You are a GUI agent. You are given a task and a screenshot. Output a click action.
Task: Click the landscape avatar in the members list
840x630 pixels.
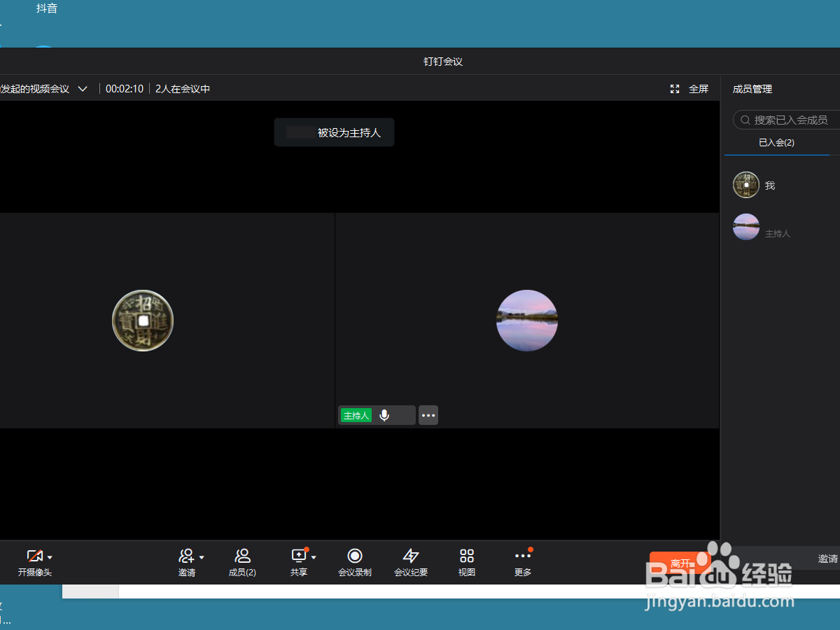(x=746, y=227)
